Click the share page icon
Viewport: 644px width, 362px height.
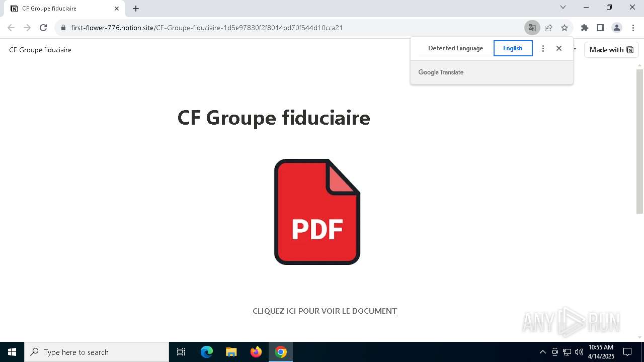(548, 28)
